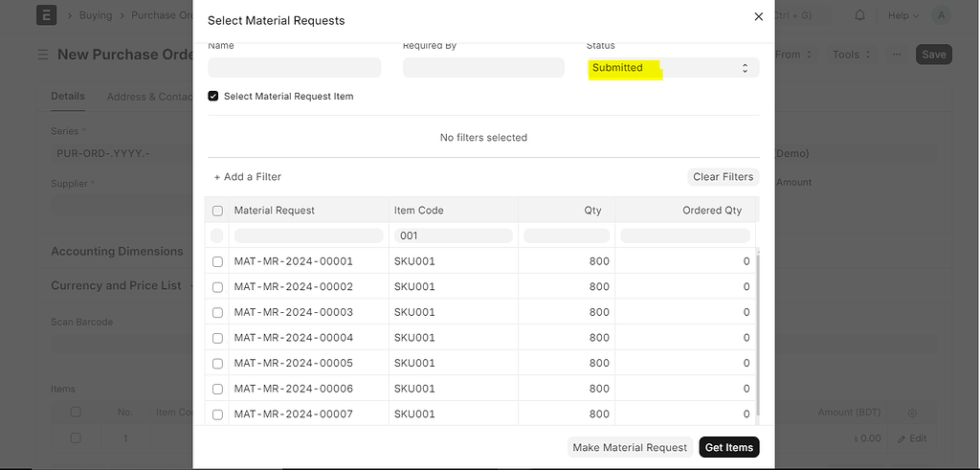Viewport: 980px width, 470px height.
Task: Click MAT-MR-2024-00001 text
Action: [293, 261]
